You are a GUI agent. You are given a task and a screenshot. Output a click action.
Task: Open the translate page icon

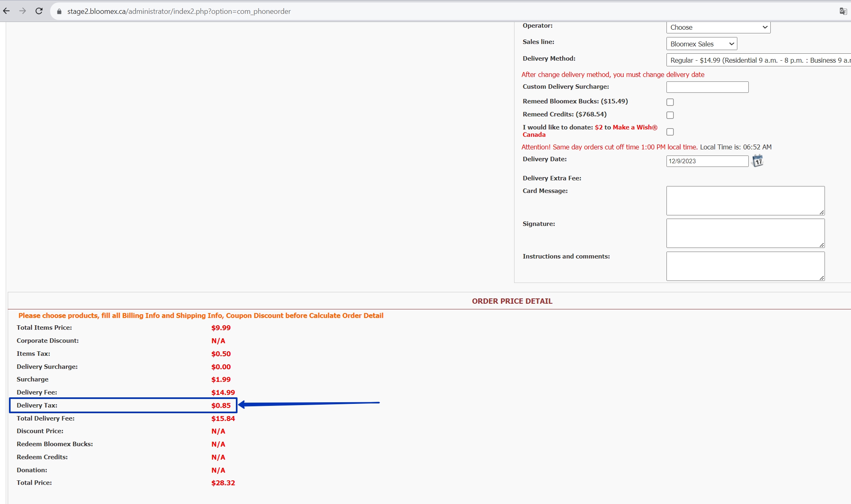pyautogui.click(x=843, y=11)
